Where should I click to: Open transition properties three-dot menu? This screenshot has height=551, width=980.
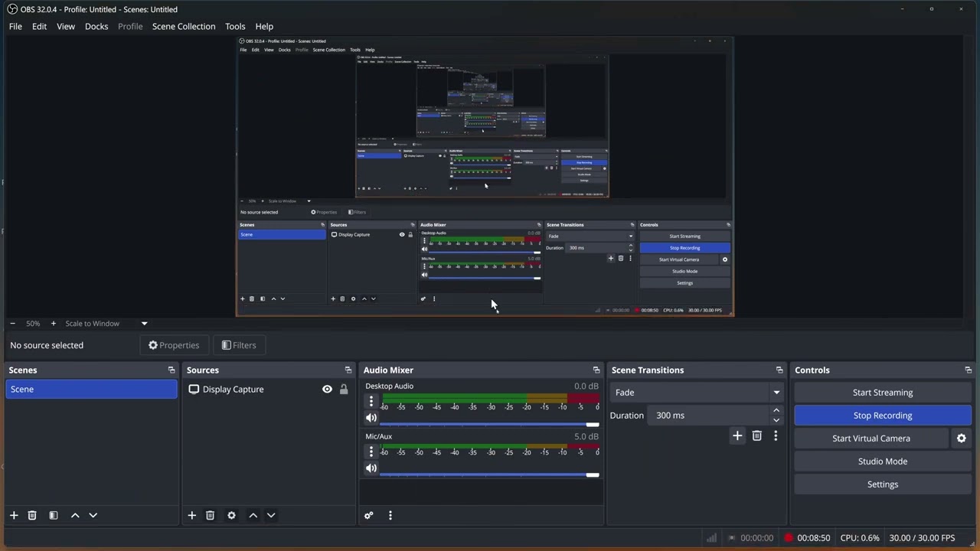[x=776, y=435]
